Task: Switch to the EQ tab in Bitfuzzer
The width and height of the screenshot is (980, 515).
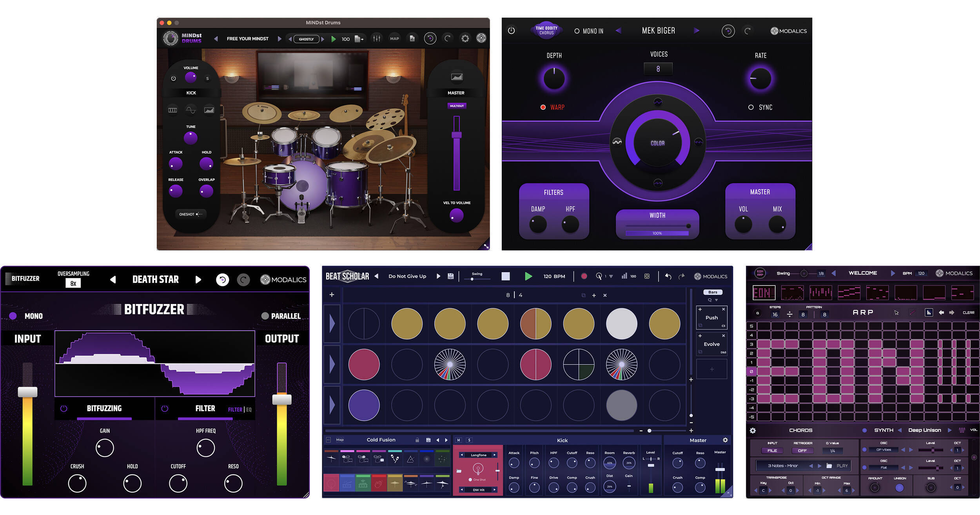Action: [250, 409]
